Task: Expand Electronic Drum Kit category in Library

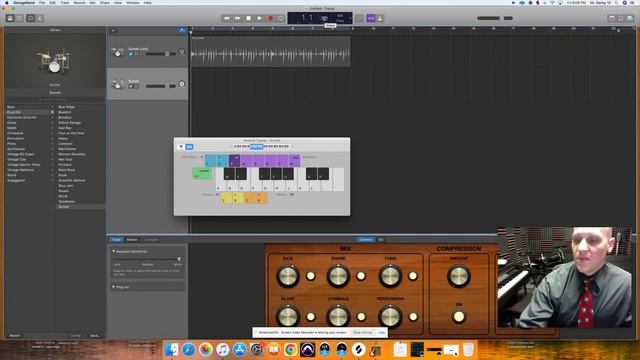Action: (x=52, y=118)
